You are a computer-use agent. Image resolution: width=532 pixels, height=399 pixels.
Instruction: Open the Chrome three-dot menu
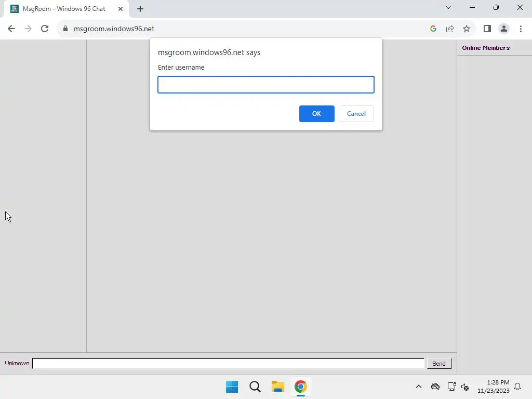[x=521, y=29]
